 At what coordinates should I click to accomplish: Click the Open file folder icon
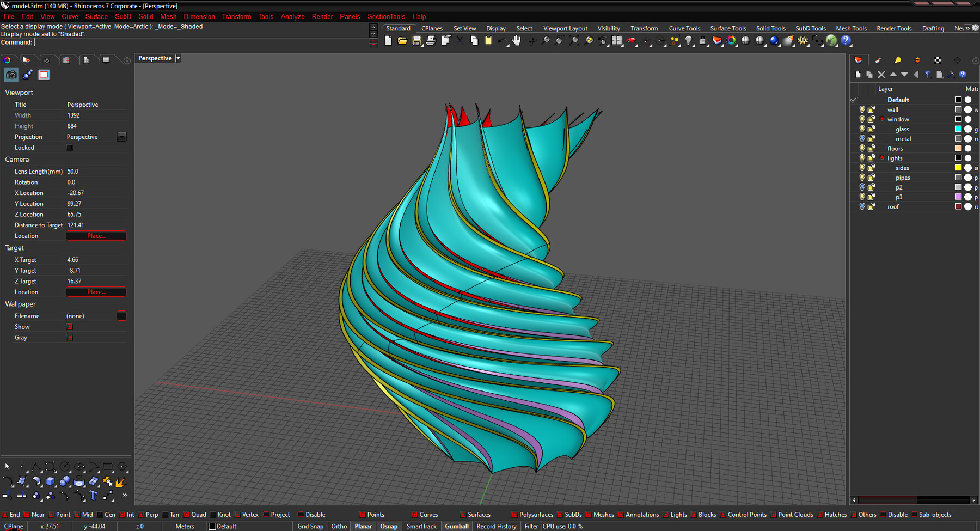[402, 41]
